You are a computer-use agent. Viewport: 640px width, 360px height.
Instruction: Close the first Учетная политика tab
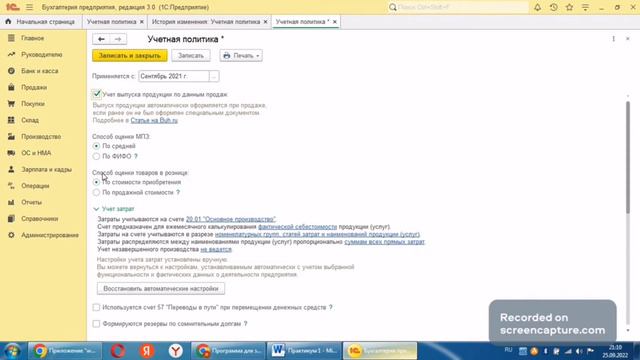(142, 22)
